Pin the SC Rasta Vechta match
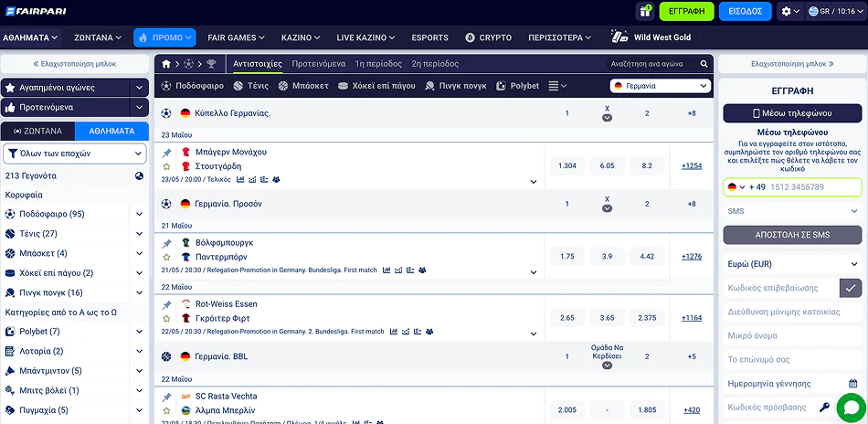Image resolution: width=868 pixels, height=424 pixels. pyautogui.click(x=166, y=397)
